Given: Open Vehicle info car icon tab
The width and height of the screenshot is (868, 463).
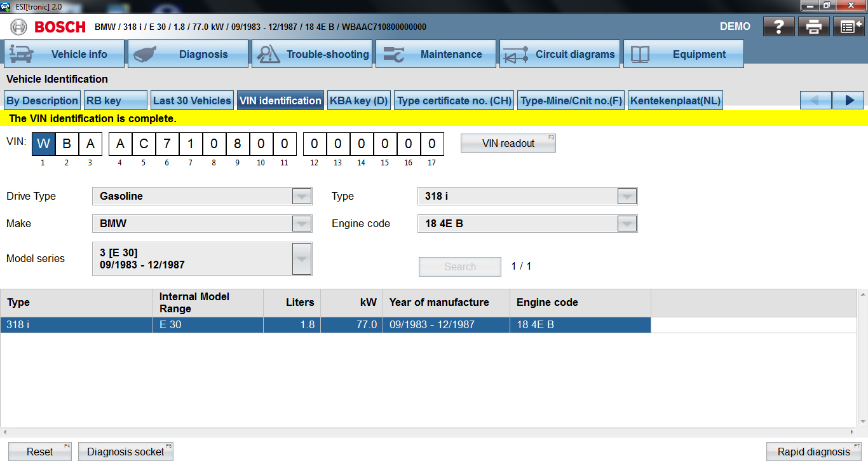Looking at the screenshot, I should pos(64,54).
